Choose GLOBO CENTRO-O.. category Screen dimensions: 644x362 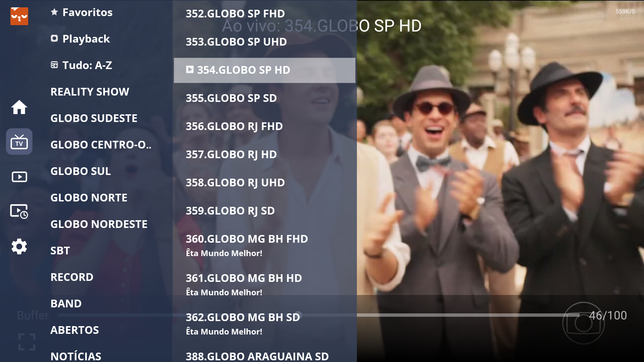click(101, 145)
